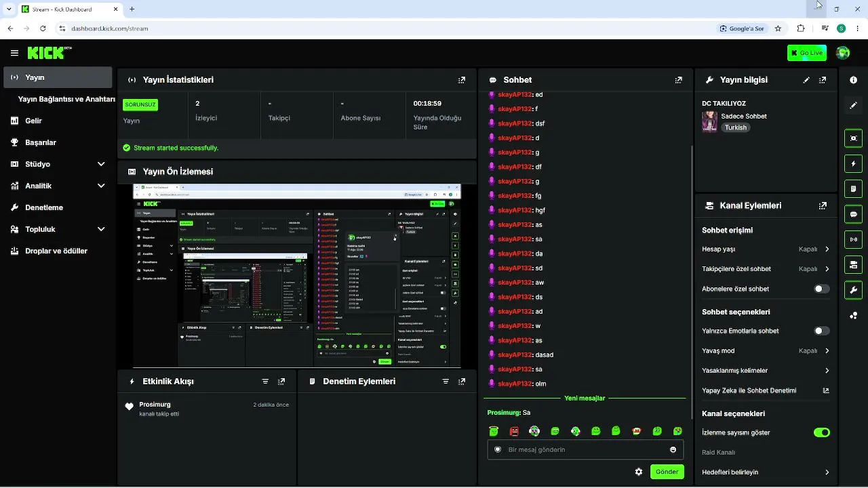
Task: Pop out the Yayın İstatistikleri panel
Action: pyautogui.click(x=462, y=80)
